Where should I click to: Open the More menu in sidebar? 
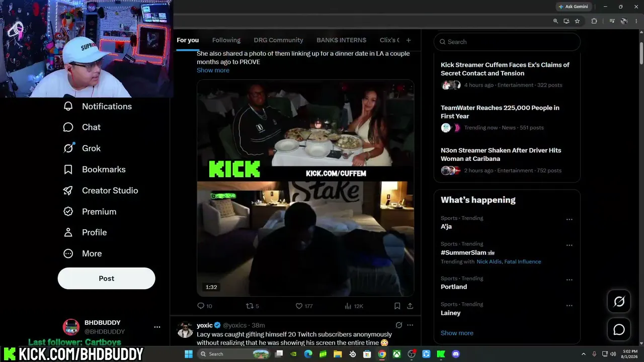[82, 253]
